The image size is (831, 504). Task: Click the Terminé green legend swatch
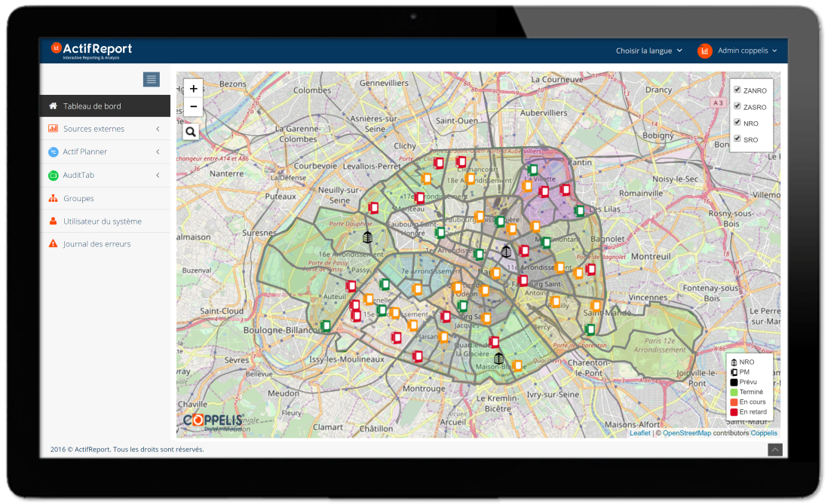(734, 393)
